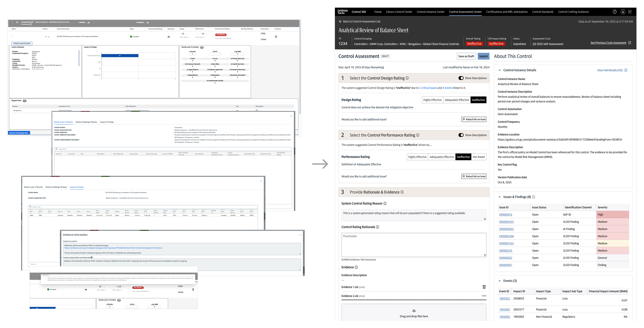Viewport: 644px width, 328px height.
Task: Select Not Rated performance rating option
Action: click(x=478, y=157)
